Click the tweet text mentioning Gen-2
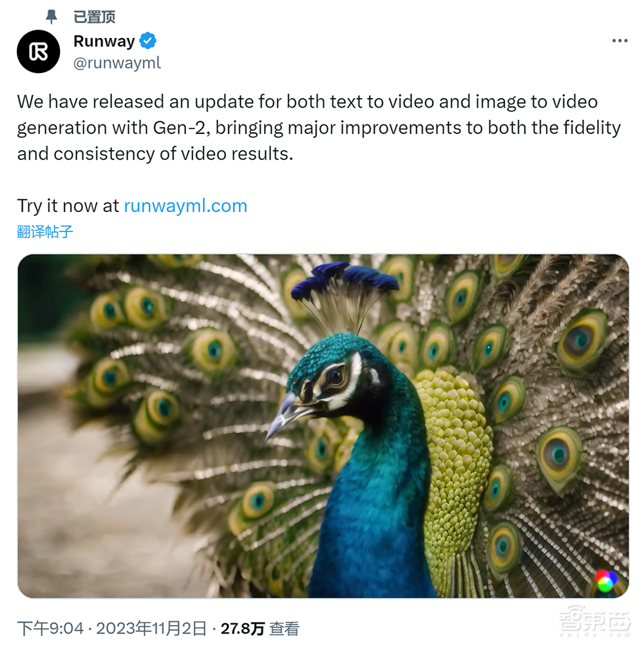This screenshot has width=644, height=649. point(318,128)
